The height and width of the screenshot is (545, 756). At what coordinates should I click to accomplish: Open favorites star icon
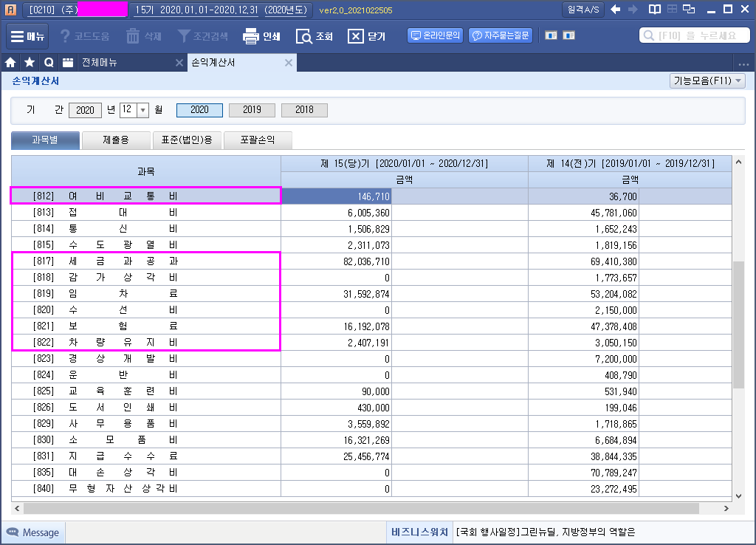30,62
